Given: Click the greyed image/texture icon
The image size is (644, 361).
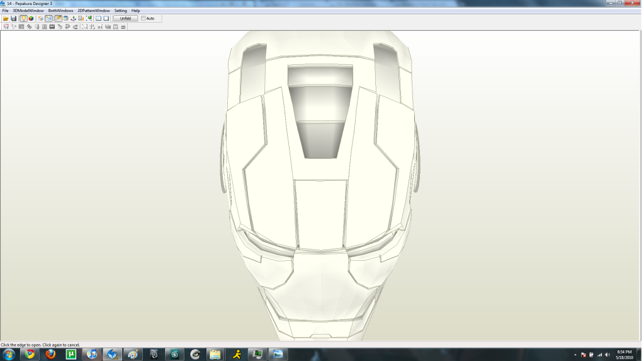Looking at the screenshot, I should [52, 26].
